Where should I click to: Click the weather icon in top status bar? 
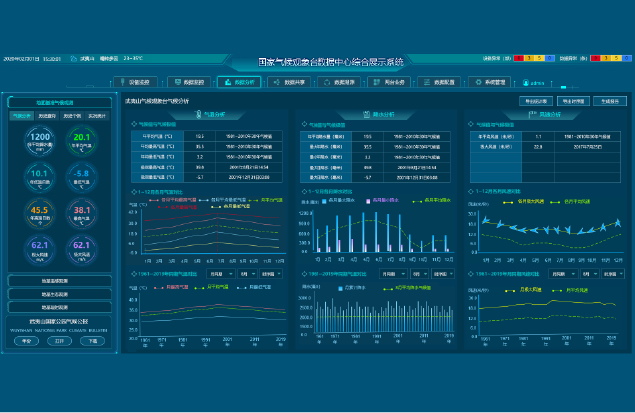click(x=74, y=59)
